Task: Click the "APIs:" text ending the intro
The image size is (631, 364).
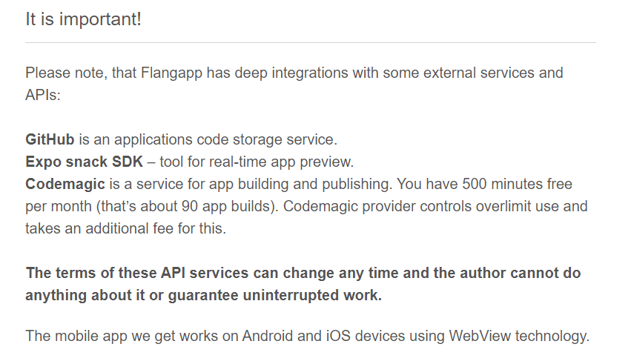Action: coord(43,95)
